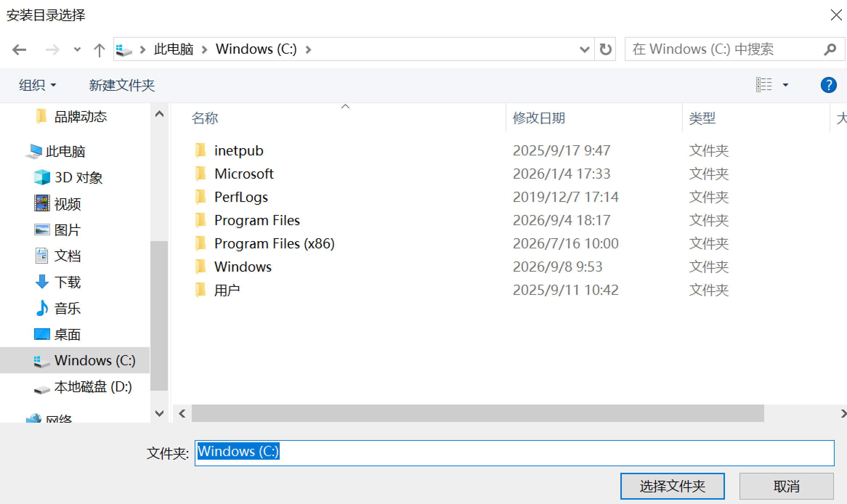Screen dimensions: 847x504
Task: Select 品牌动态 folder in sidebar
Action: [x=72, y=117]
